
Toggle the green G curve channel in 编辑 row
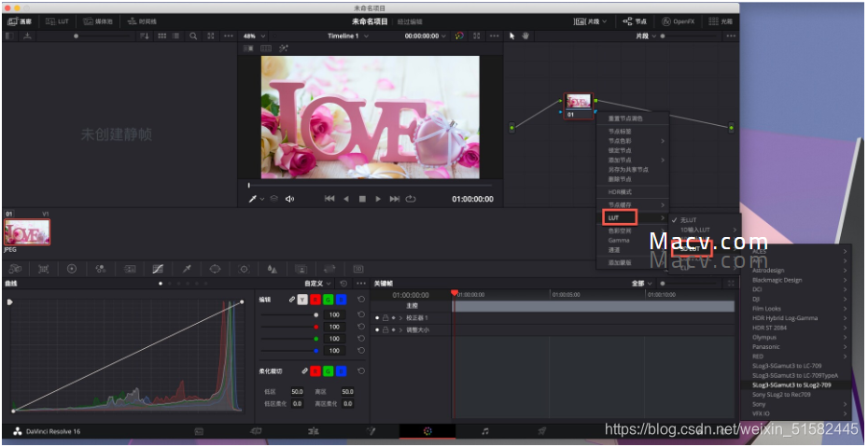click(329, 300)
